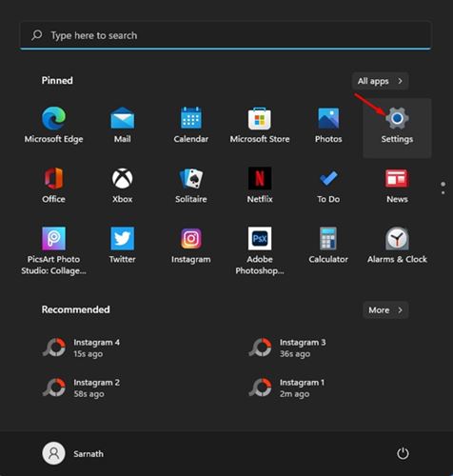Viewport: 453px width, 476px height.
Task: Open Microsoft Edge from pinned apps
Action: pyautogui.click(x=53, y=126)
